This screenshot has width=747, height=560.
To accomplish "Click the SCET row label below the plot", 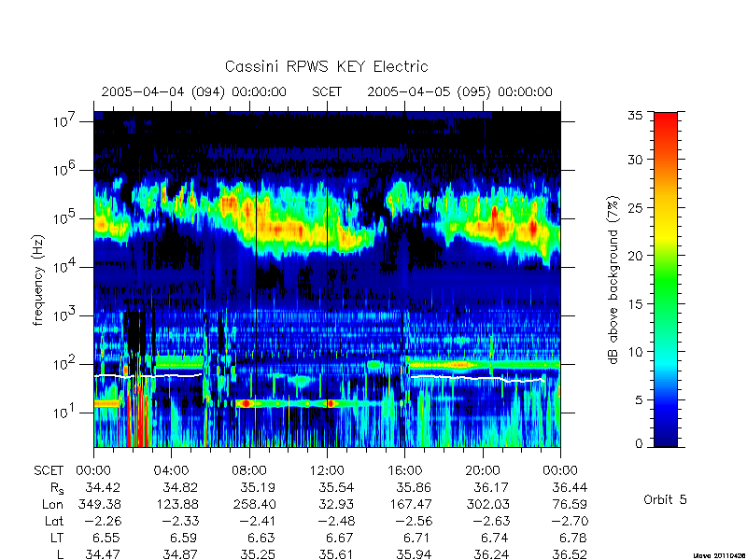I will tap(49, 470).
